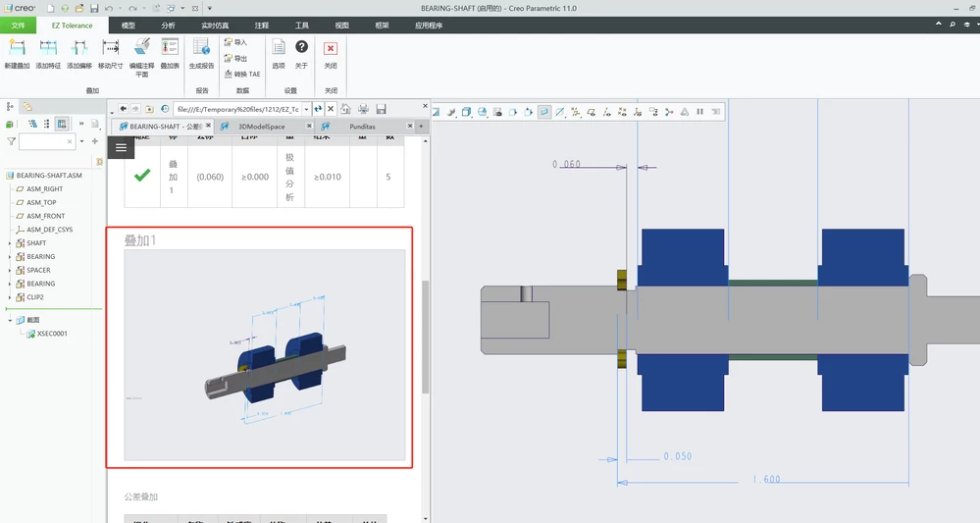The height and width of the screenshot is (523, 980).
Task: Open the quick access toolbar customize dropdown
Action: [x=209, y=8]
